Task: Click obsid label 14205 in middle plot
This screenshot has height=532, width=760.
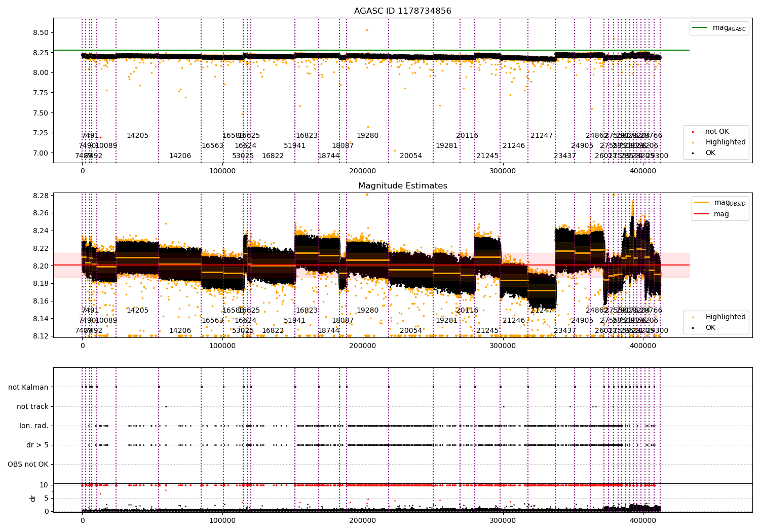Action: 137,311
